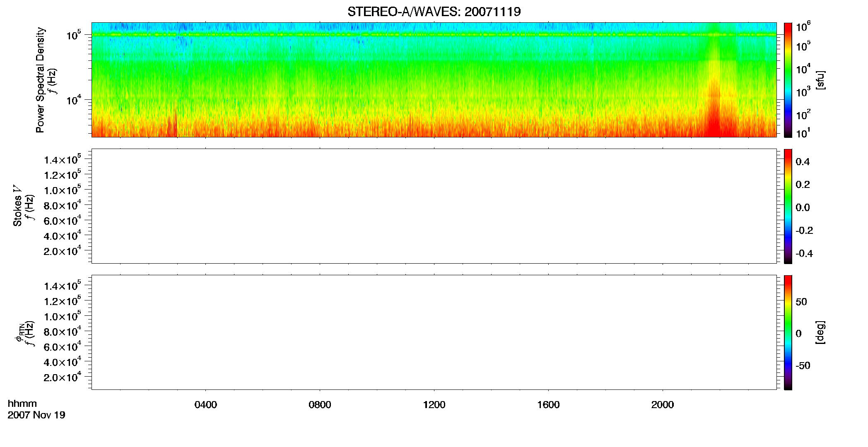Viewport: 868px width, 447px height.
Task: Click the 10^4 frequency tick of top panel
Action: [74, 100]
